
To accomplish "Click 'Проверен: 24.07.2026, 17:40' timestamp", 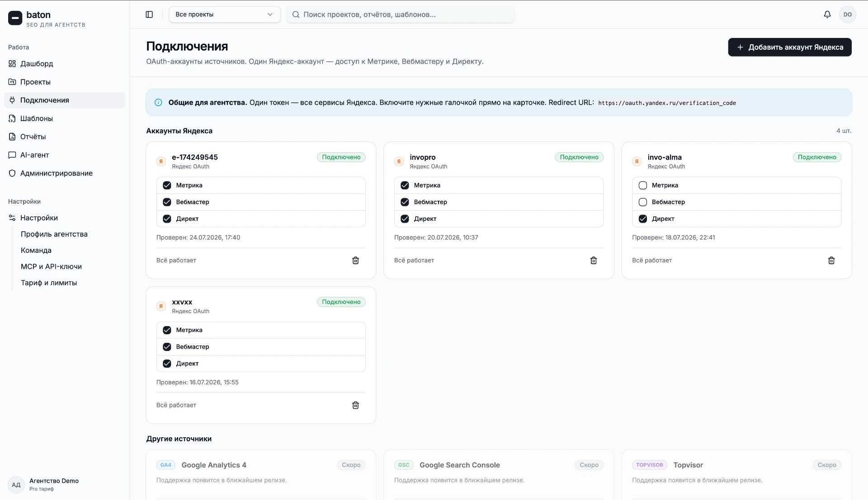I will 198,238.
